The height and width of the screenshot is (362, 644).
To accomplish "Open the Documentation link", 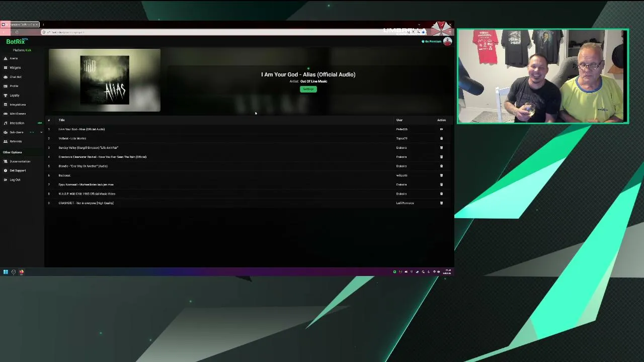I will pos(20,161).
